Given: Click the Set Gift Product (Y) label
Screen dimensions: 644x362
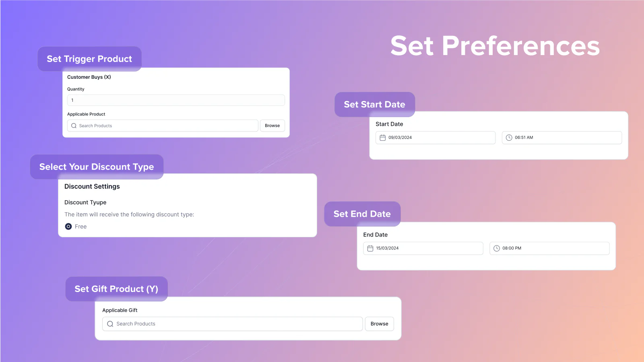Looking at the screenshot, I should click(116, 289).
